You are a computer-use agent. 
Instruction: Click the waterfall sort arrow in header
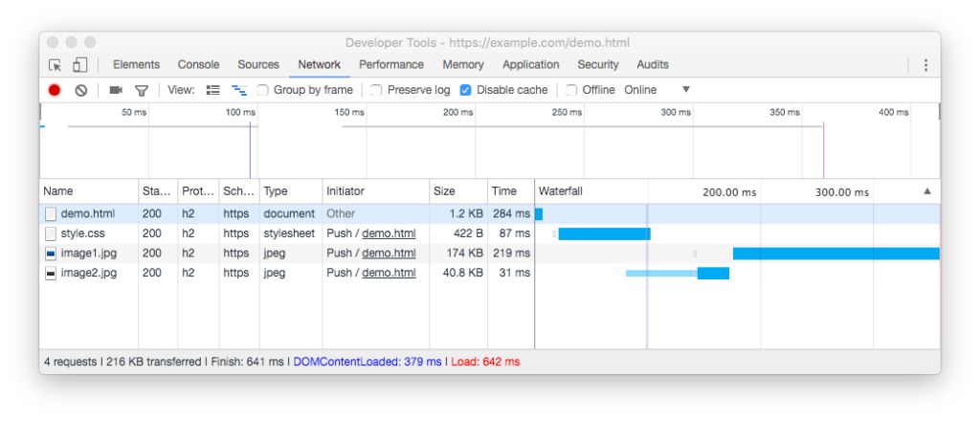click(926, 191)
